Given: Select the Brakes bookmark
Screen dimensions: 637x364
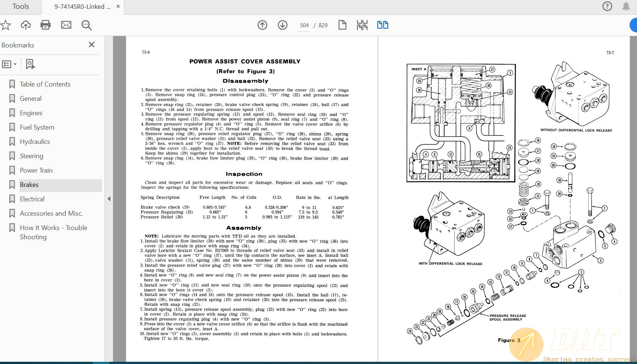Looking at the screenshot, I should (x=29, y=185).
